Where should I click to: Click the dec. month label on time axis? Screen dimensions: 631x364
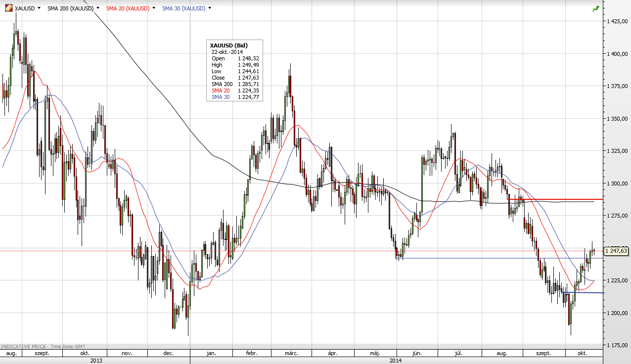click(168, 353)
